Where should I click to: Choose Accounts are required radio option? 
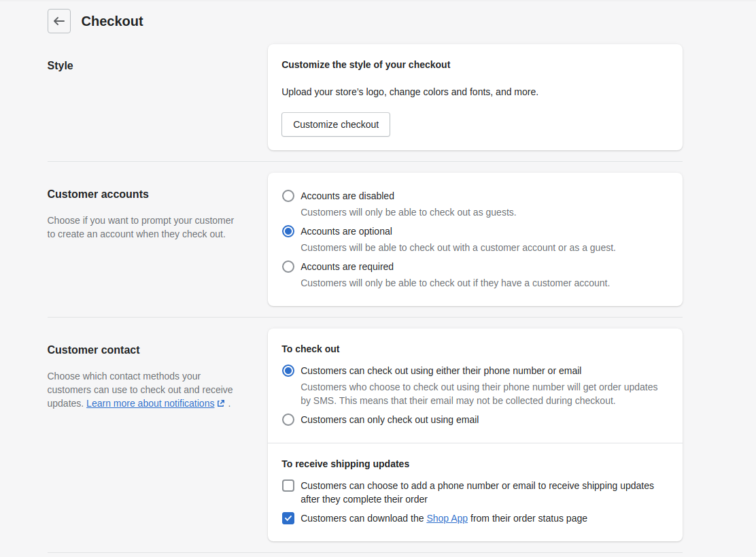point(288,267)
